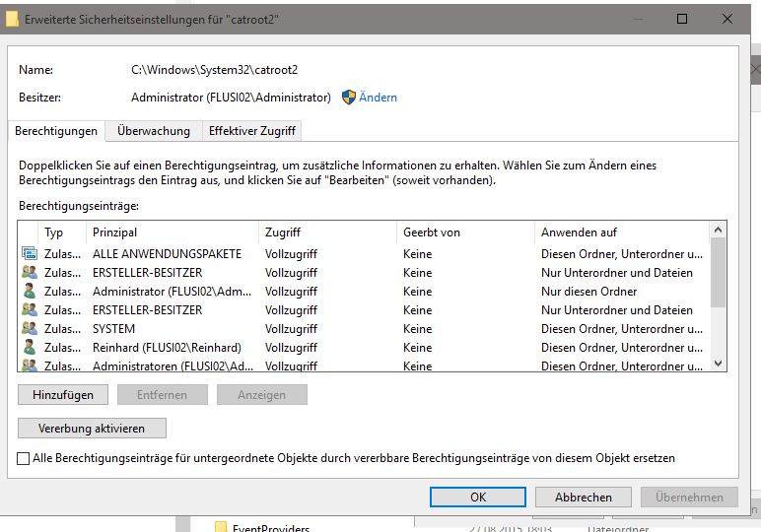Click the path text C:\Windows\System32\catroot2
The image size is (761, 532).
pos(214,69)
